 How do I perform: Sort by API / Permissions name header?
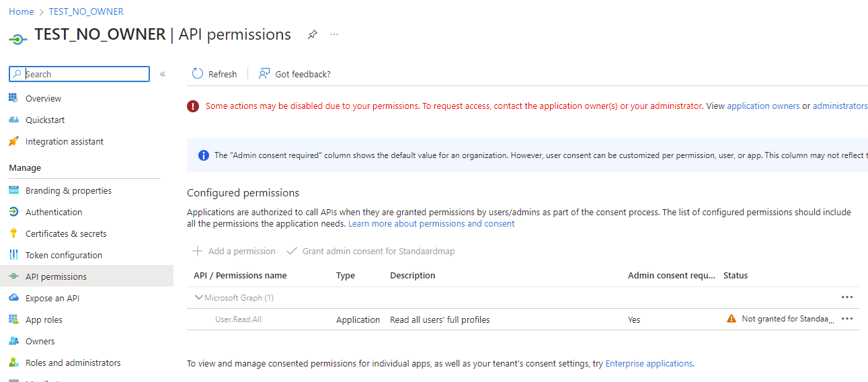(x=240, y=275)
